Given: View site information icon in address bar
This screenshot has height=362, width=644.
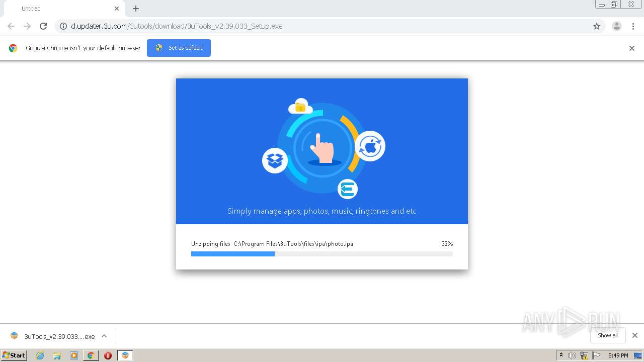Looking at the screenshot, I should click(63, 26).
